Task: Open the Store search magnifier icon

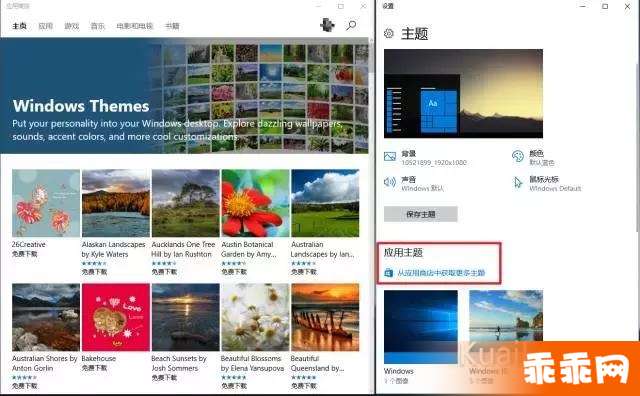Action: click(x=351, y=25)
